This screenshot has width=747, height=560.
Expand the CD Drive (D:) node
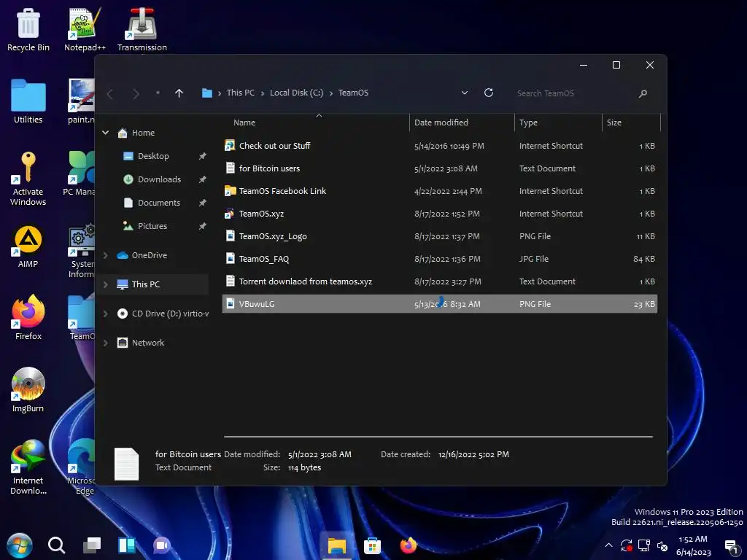pos(105,314)
